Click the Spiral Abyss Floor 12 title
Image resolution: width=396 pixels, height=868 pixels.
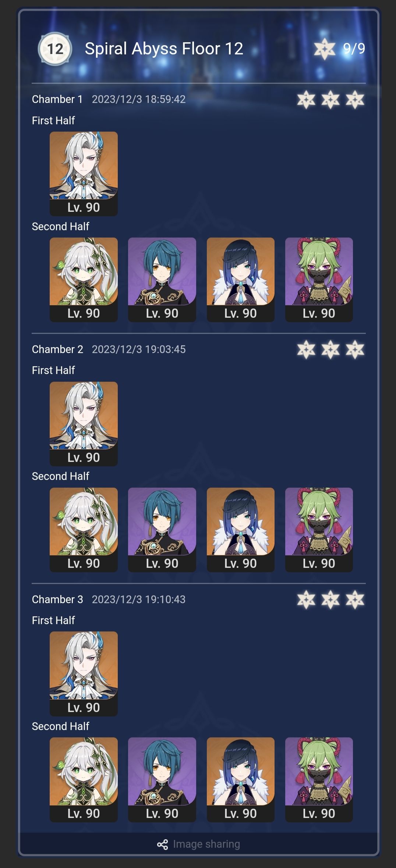pyautogui.click(x=164, y=49)
